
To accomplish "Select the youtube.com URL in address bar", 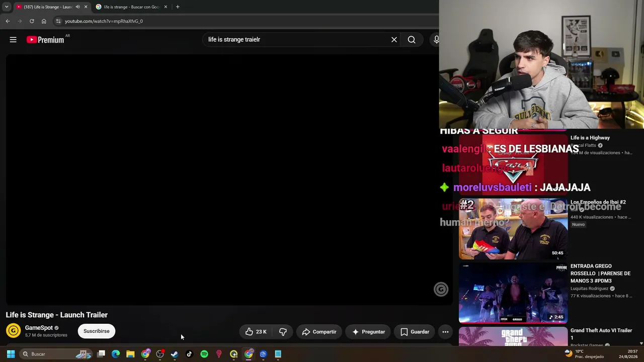I will pos(104,21).
